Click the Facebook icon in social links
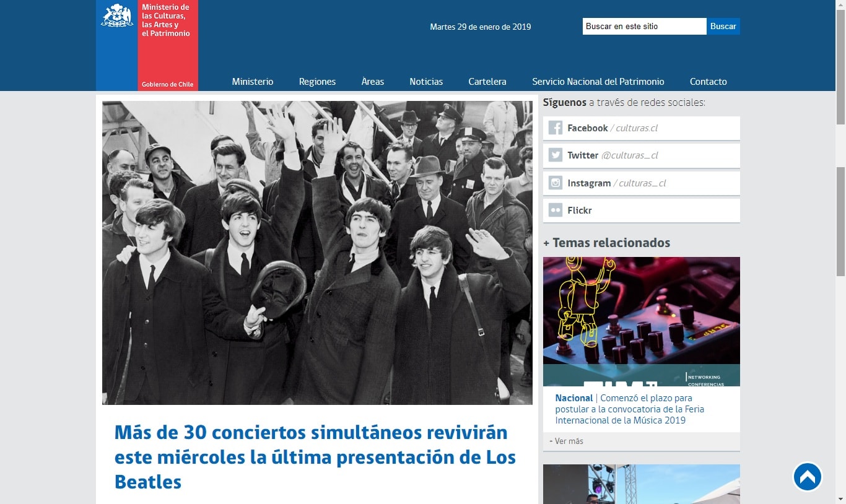The image size is (846, 504). [x=556, y=128]
